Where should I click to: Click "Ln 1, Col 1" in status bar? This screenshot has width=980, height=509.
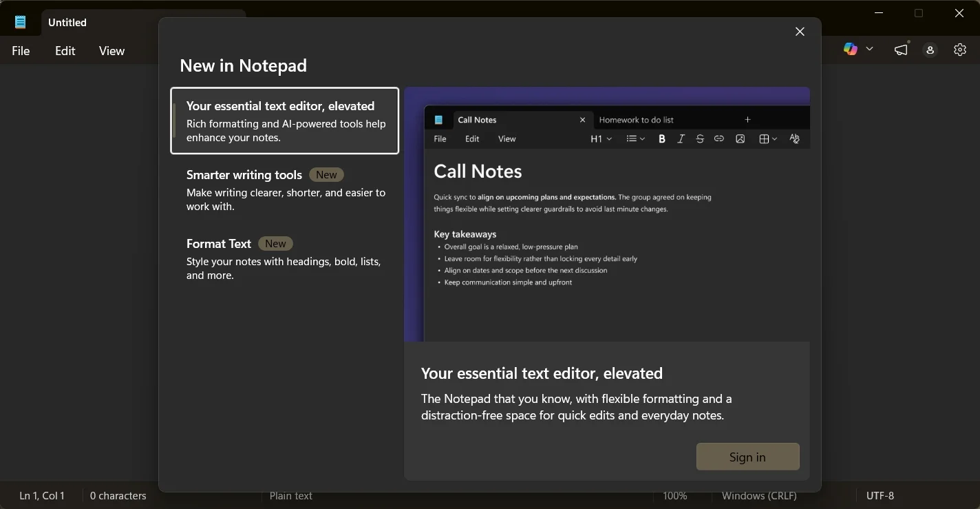[42, 495]
